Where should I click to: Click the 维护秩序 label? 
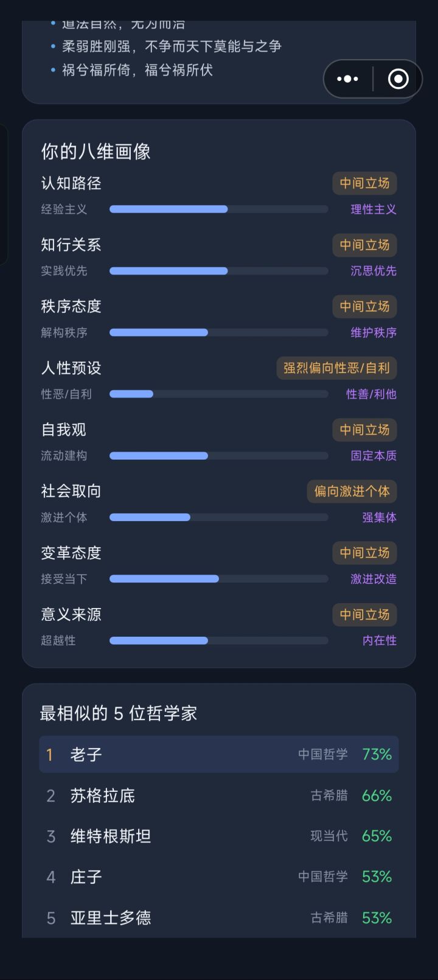374,333
